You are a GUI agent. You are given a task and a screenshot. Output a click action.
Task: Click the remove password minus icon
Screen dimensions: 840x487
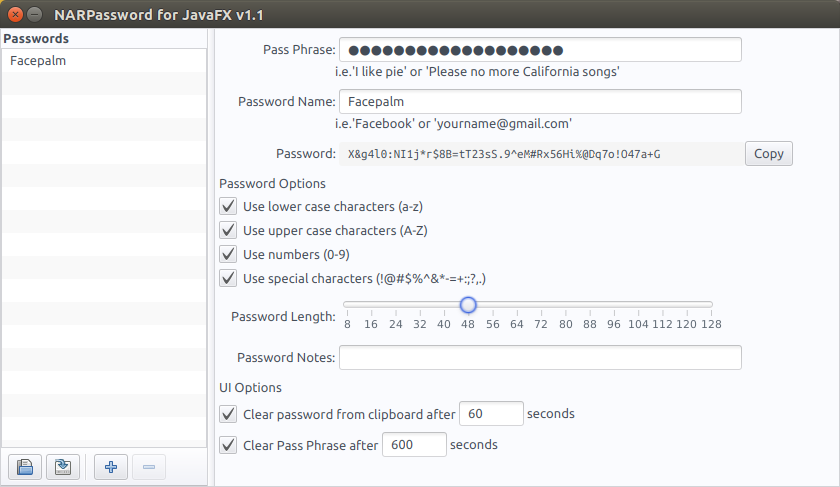[x=148, y=467]
